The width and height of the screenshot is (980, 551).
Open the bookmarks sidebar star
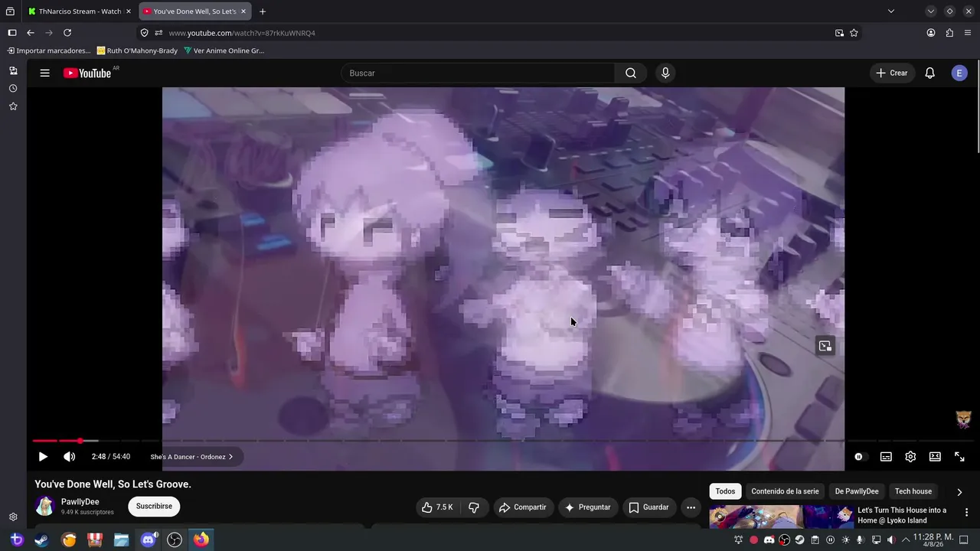13,106
